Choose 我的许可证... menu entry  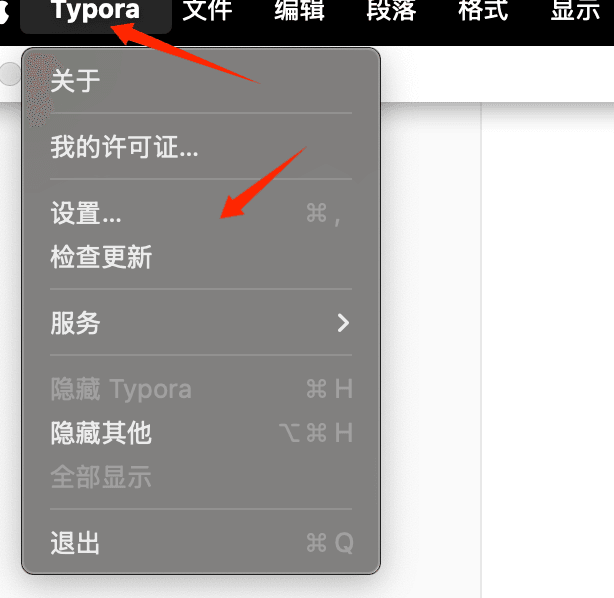[201, 147]
